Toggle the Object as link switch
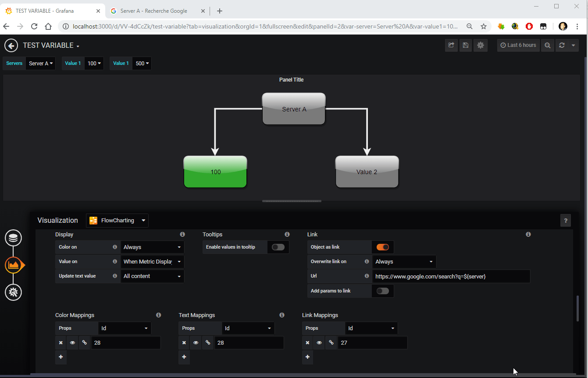The height and width of the screenshot is (378, 588). tap(382, 247)
